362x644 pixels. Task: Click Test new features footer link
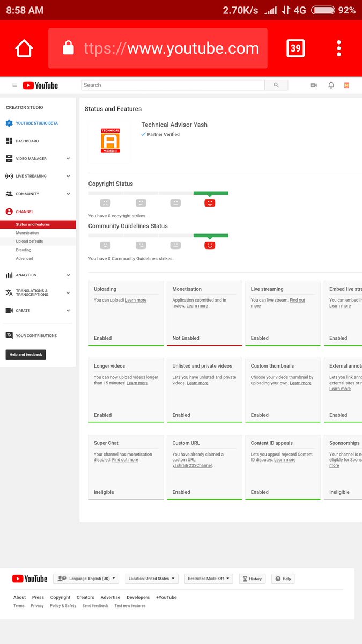(130, 606)
